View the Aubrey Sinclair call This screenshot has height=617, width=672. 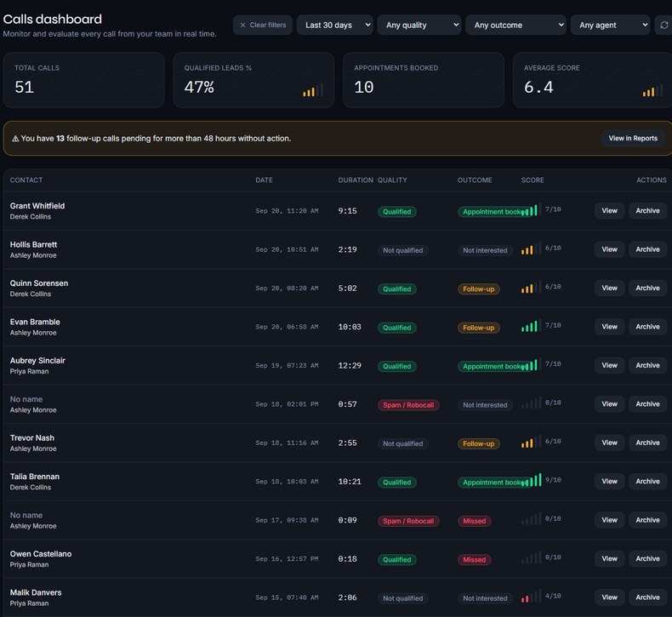[609, 365]
